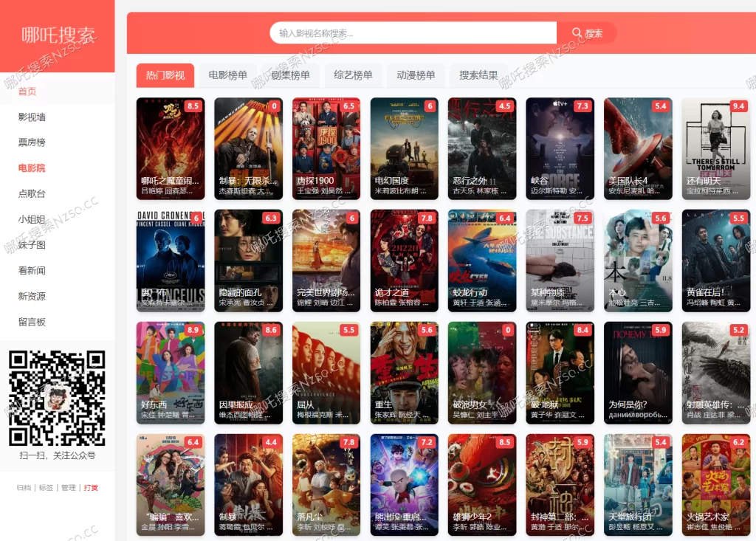The image size is (756, 541).
Task: Open the 剧集榜单 tab
Action: pyautogui.click(x=290, y=75)
